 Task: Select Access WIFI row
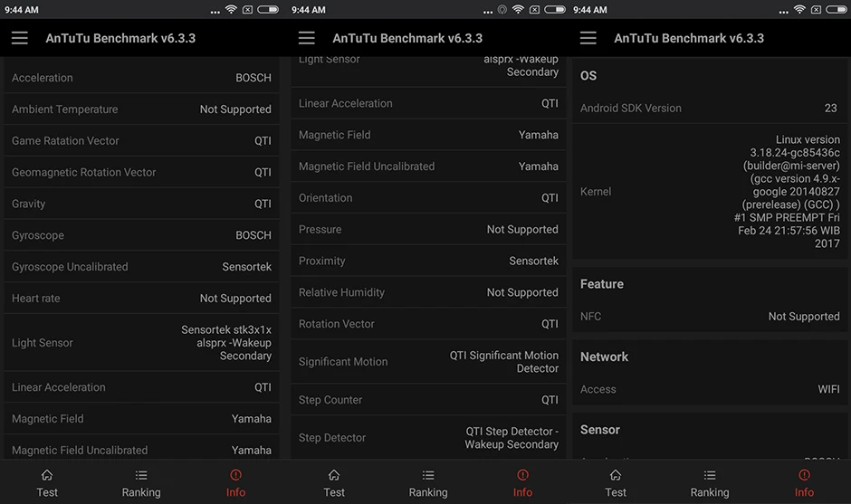(x=710, y=389)
